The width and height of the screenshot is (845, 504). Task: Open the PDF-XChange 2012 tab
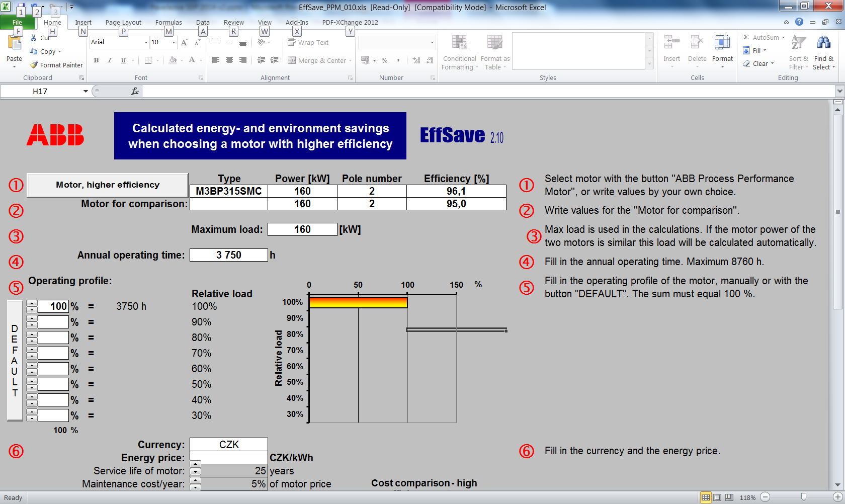click(350, 22)
